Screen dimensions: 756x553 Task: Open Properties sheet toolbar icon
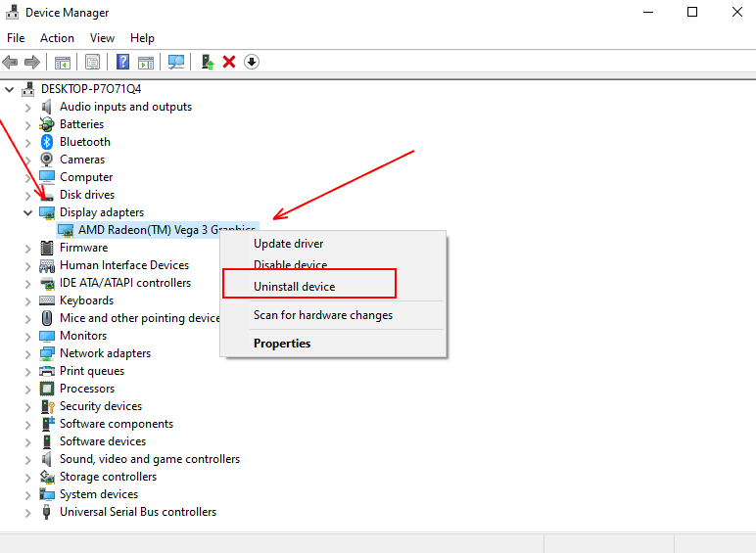(x=92, y=62)
